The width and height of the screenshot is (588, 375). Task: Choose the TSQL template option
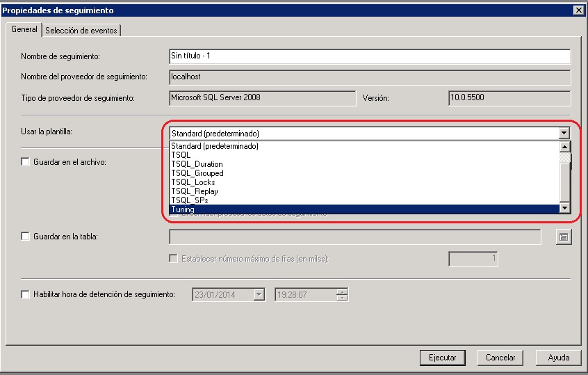(x=364, y=155)
